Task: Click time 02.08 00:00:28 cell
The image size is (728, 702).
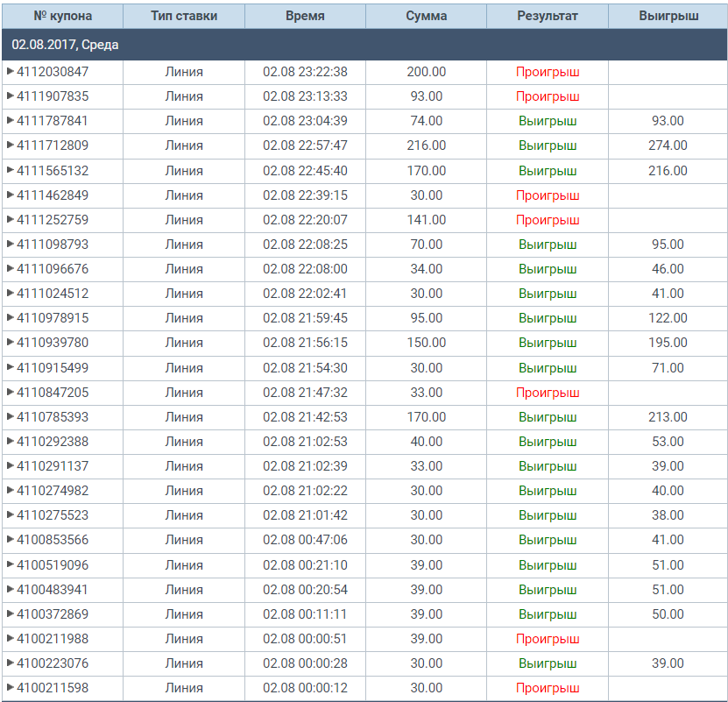Action: pyautogui.click(x=305, y=664)
